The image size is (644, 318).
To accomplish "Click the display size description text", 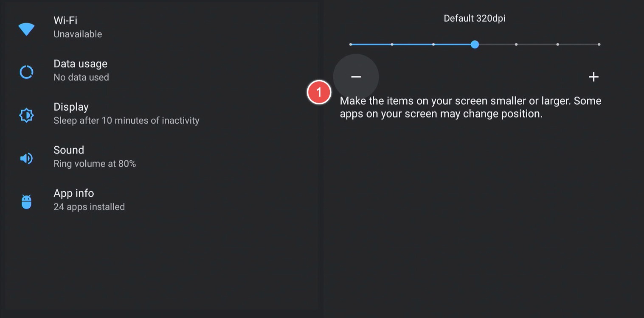I will pyautogui.click(x=470, y=107).
